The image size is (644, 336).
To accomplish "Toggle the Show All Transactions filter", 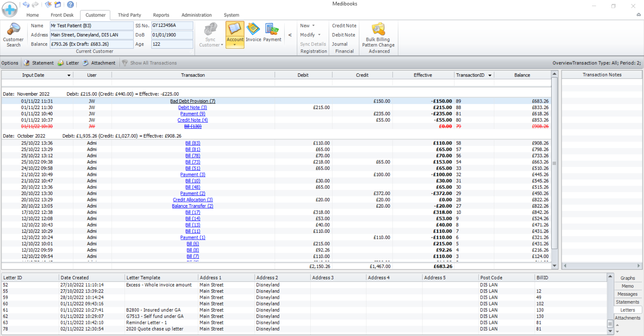I will pos(149,63).
